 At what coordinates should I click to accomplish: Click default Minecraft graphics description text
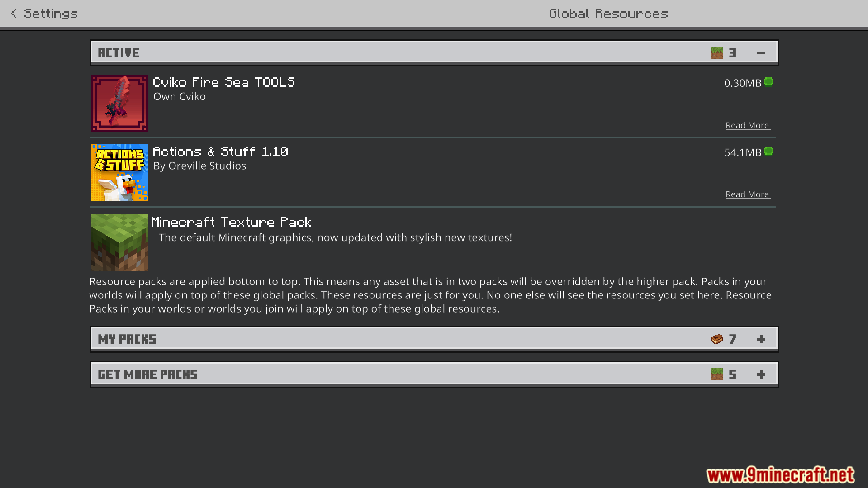335,237
